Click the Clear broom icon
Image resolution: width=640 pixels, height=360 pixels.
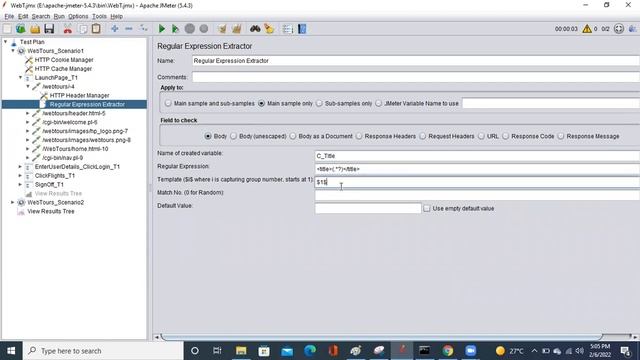222,29
